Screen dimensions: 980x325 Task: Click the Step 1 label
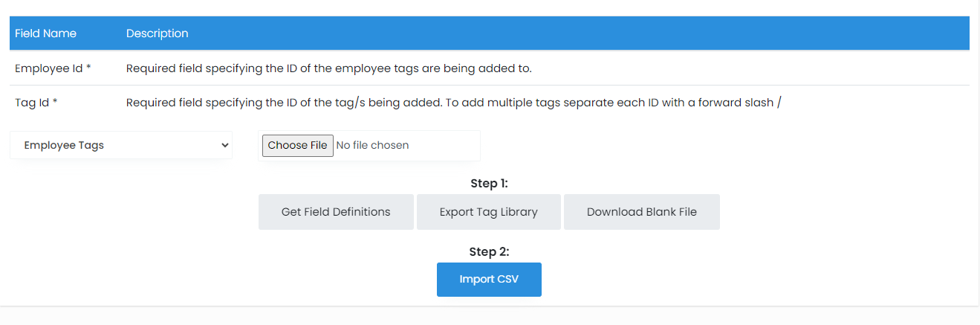489,183
